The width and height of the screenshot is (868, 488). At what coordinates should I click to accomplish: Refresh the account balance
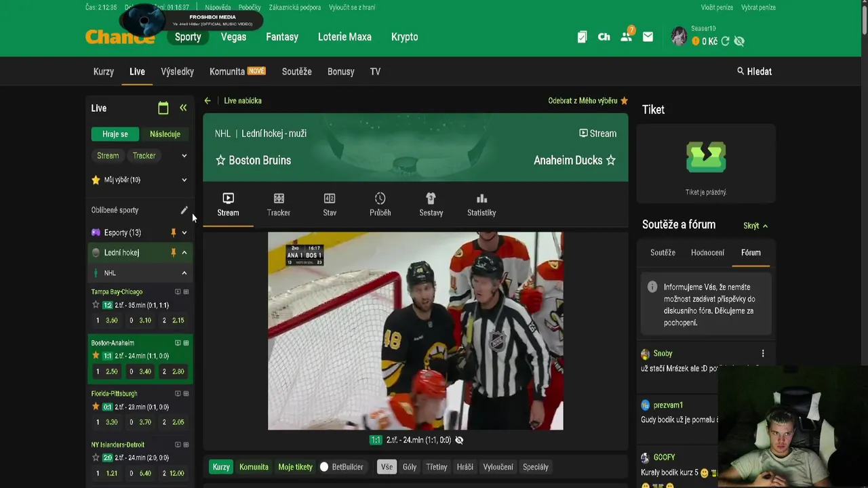[725, 41]
